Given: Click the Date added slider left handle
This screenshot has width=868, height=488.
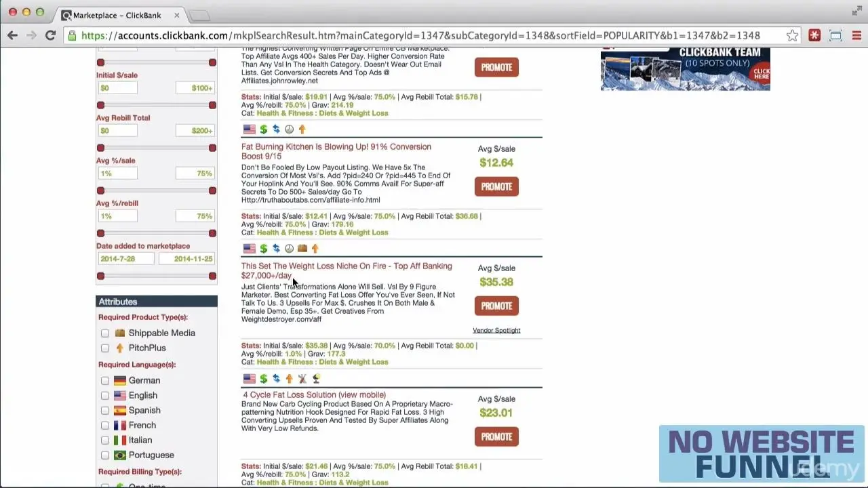Looking at the screenshot, I should coord(100,276).
